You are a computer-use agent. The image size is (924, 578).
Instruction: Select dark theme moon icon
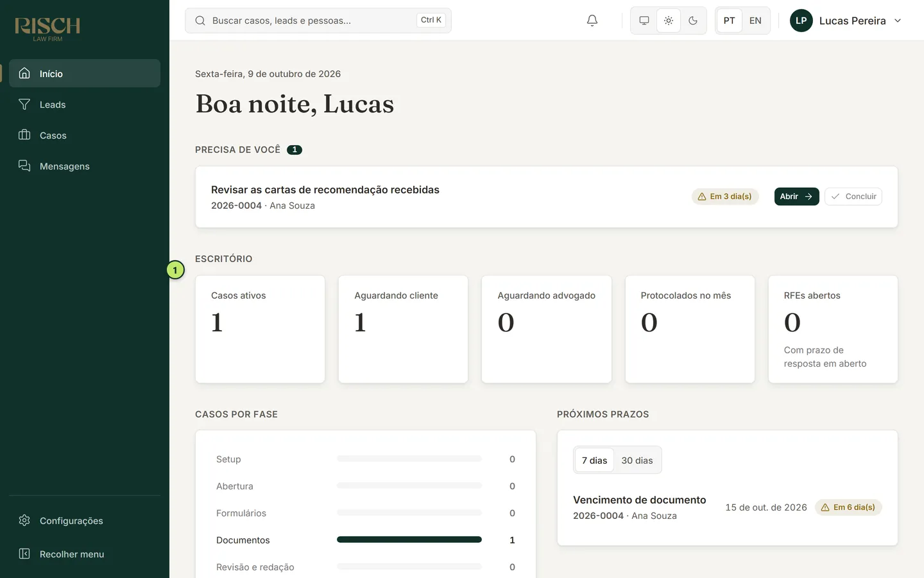(693, 21)
